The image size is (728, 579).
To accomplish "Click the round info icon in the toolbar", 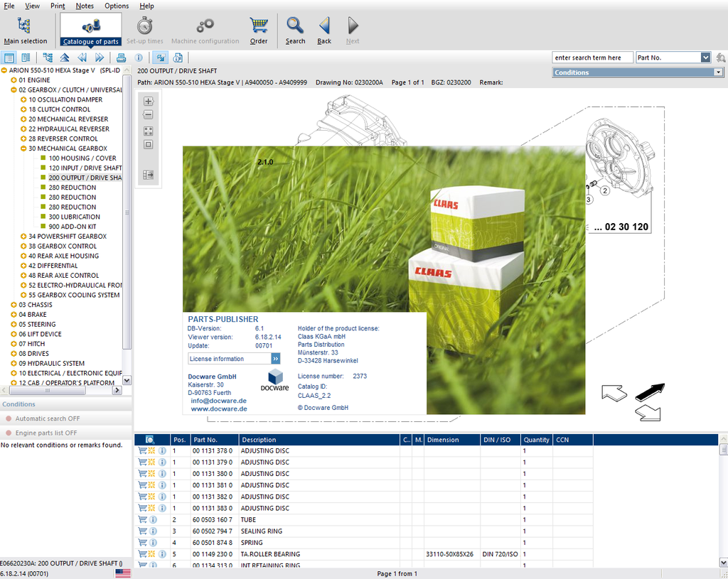I will [x=139, y=58].
